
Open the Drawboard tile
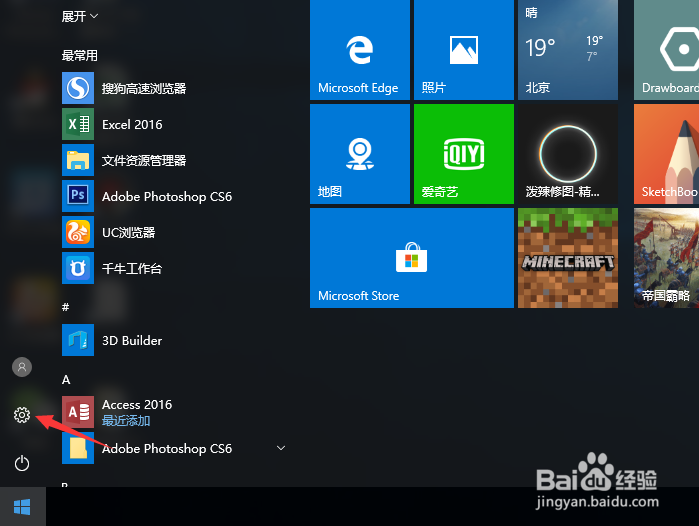coord(666,50)
